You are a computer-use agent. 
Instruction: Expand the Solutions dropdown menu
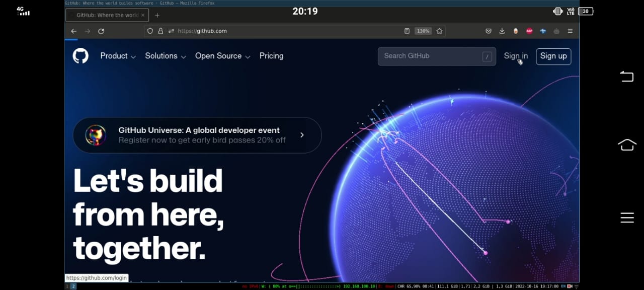[166, 56]
